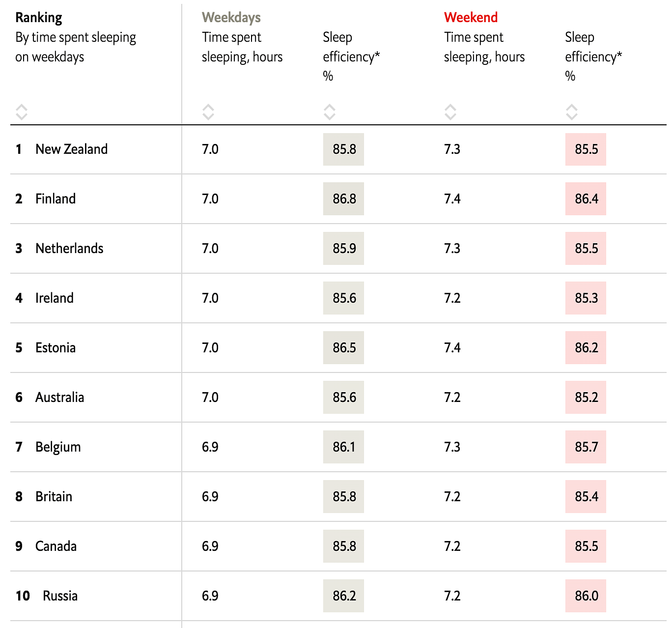672x628 pixels.
Task: Click the Ranking column title
Action: [39, 18]
